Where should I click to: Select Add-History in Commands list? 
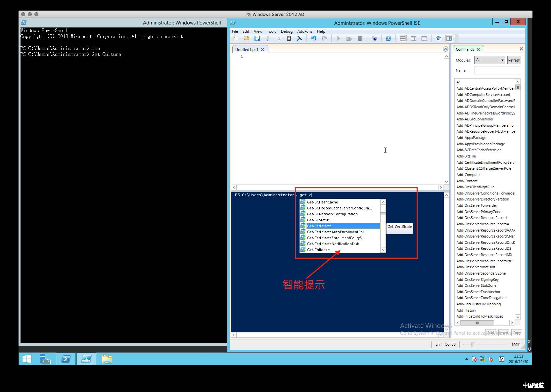(x=466, y=310)
